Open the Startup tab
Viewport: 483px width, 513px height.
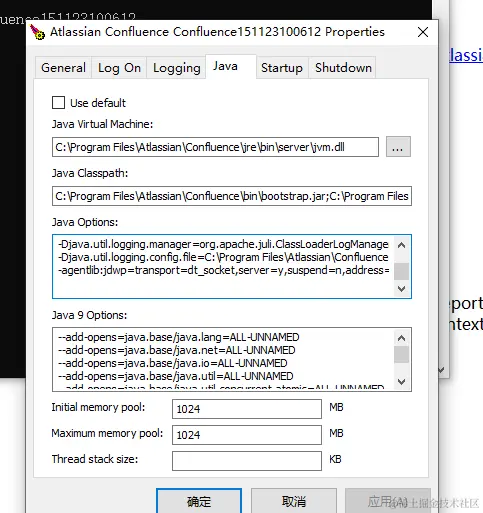coord(282,68)
